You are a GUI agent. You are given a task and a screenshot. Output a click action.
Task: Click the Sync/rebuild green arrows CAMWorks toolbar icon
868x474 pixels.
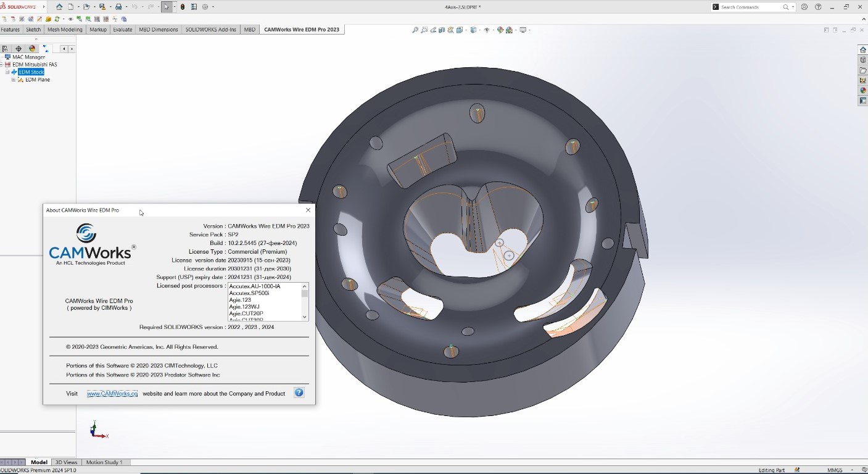pos(57,19)
